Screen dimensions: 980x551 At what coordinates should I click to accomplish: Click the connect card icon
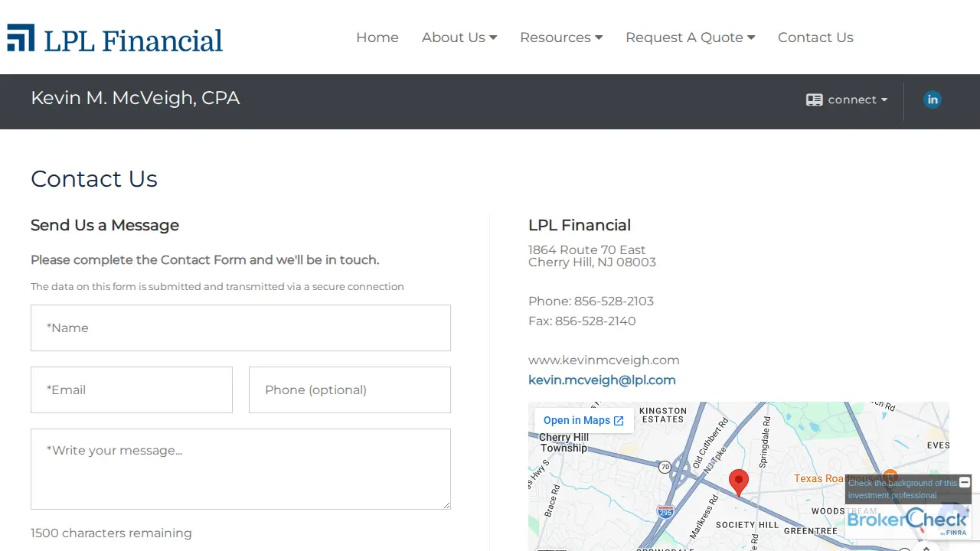point(814,100)
